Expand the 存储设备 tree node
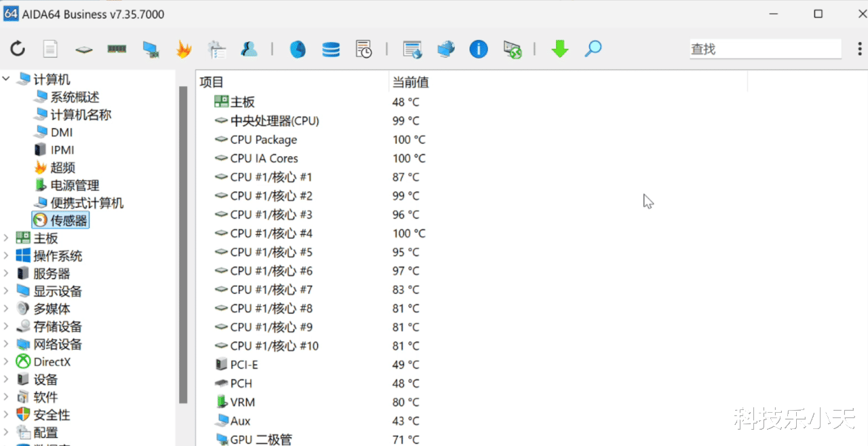868x446 pixels. (x=6, y=327)
